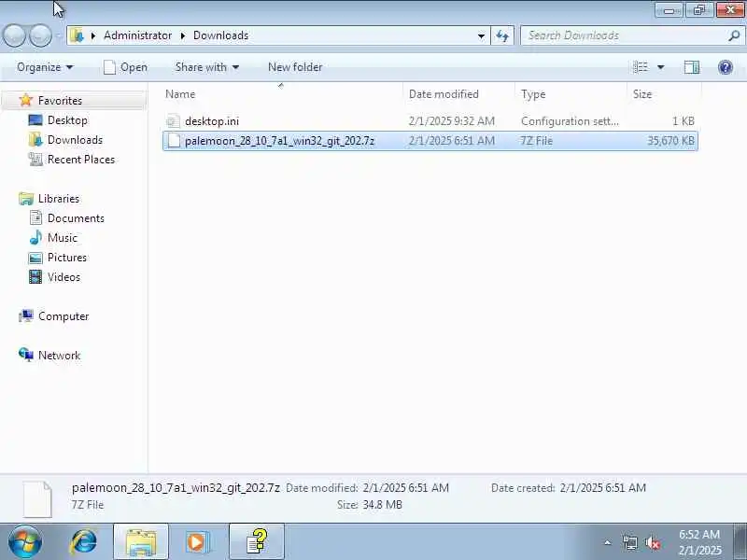
Task: Click Show desktop strip beside the clock
Action: (740, 541)
